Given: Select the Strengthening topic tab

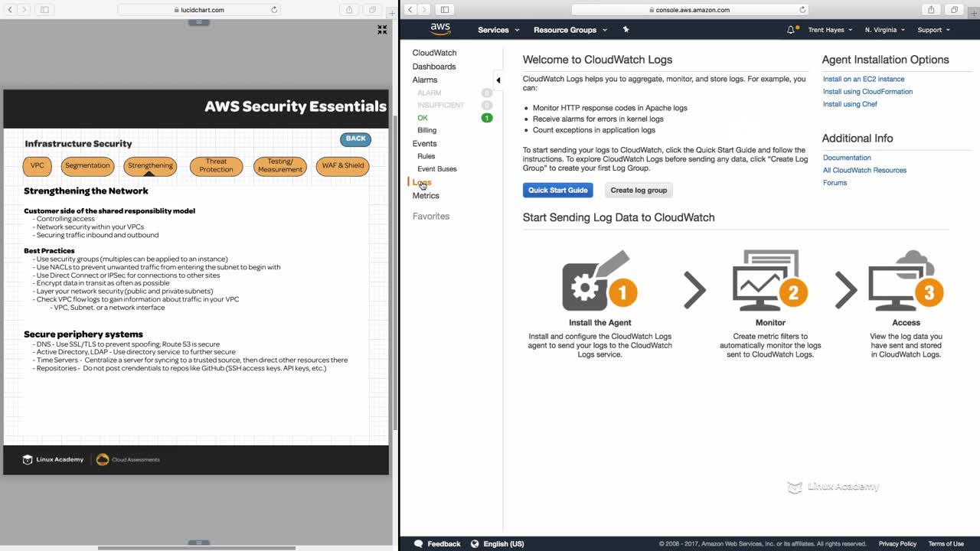Looking at the screenshot, I should pos(150,165).
